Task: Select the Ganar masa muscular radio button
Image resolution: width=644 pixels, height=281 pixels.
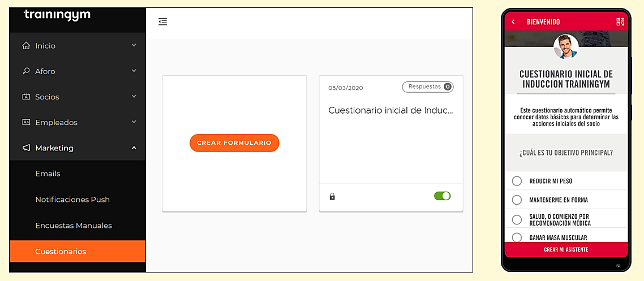Action: tap(517, 237)
